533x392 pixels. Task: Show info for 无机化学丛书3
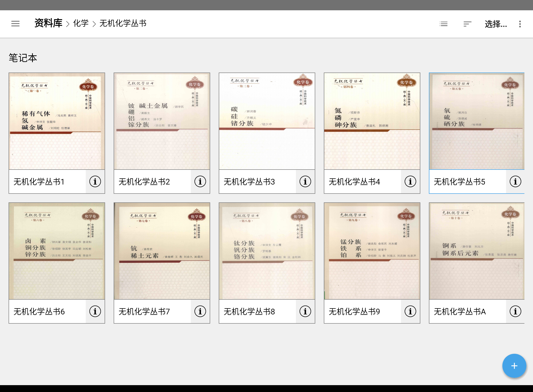tap(305, 182)
